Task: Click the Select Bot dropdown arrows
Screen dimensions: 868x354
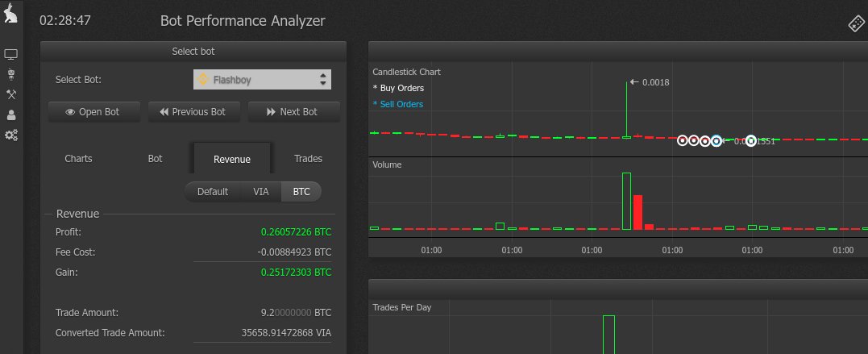Action: (x=323, y=80)
